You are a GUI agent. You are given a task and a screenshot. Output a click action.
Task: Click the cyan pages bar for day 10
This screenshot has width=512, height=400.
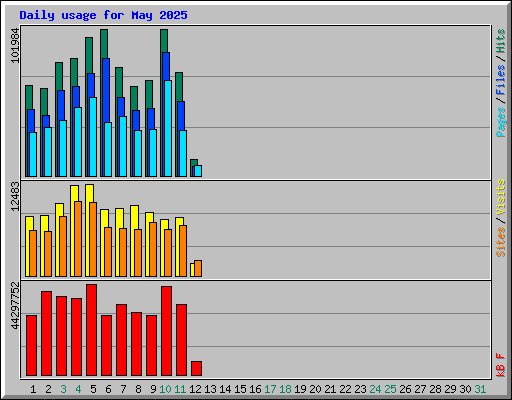[x=168, y=128]
